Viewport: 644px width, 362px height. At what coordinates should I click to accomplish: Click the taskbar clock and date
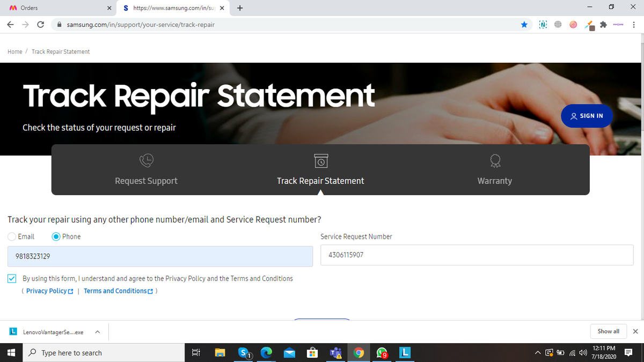pyautogui.click(x=604, y=352)
